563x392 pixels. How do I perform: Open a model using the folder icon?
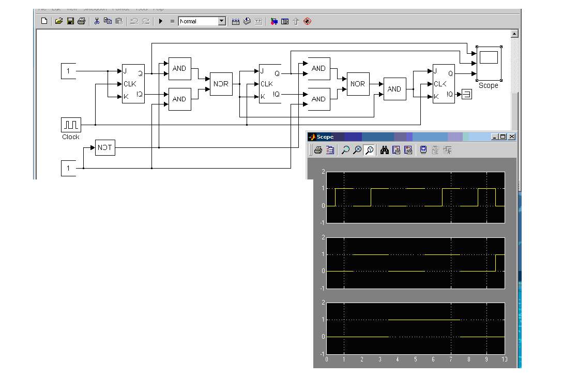pos(58,21)
